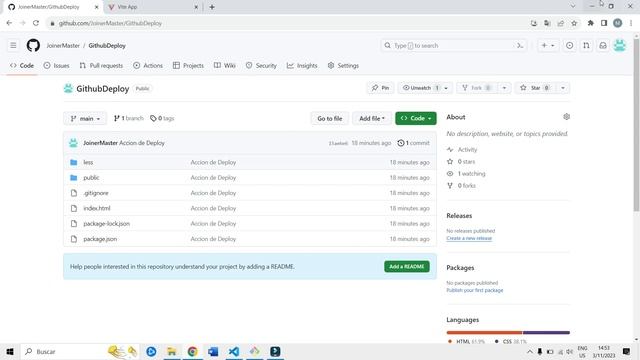The width and height of the screenshot is (640, 360).
Task: Click the HTML segment of the languages bar
Action: 484,333
